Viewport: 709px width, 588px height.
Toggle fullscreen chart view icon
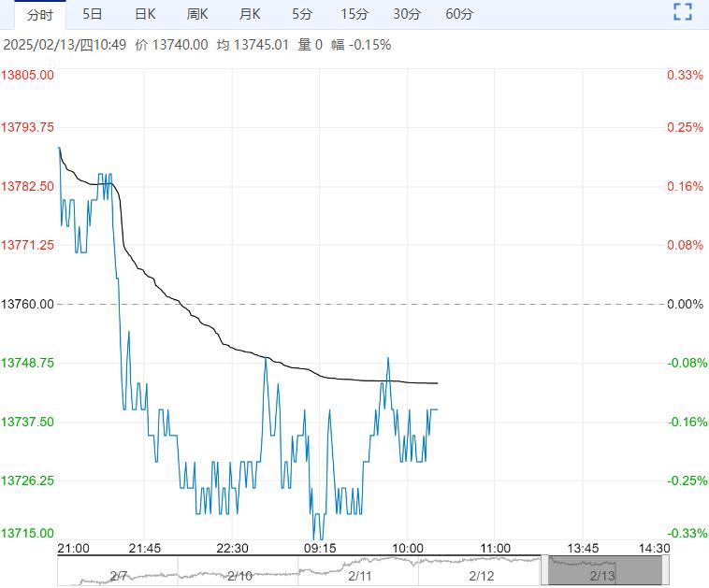point(682,12)
